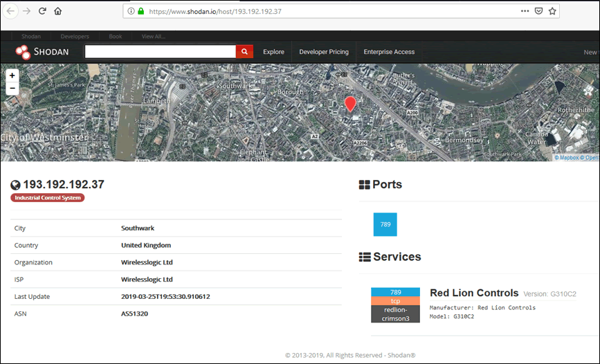Click the green padlock security icon

click(x=140, y=11)
